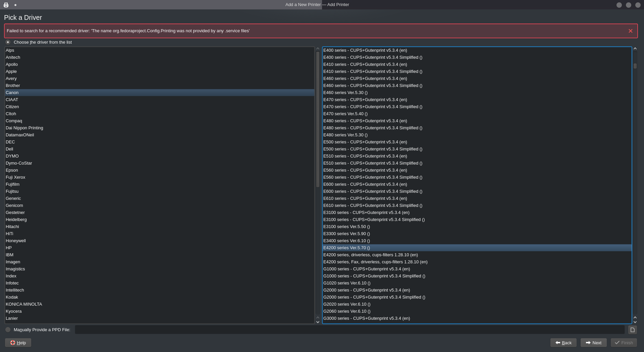Viewport: 644px width, 352px height.
Task: Open file browser for PPD file
Action: tap(632, 330)
